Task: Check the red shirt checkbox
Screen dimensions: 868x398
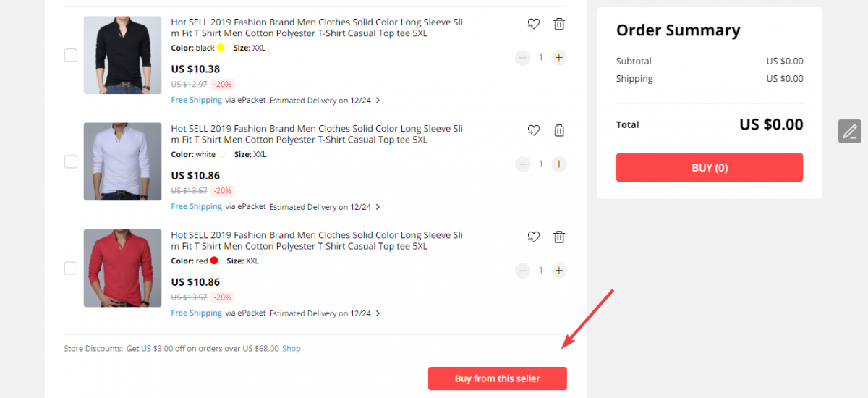Action: tap(71, 268)
